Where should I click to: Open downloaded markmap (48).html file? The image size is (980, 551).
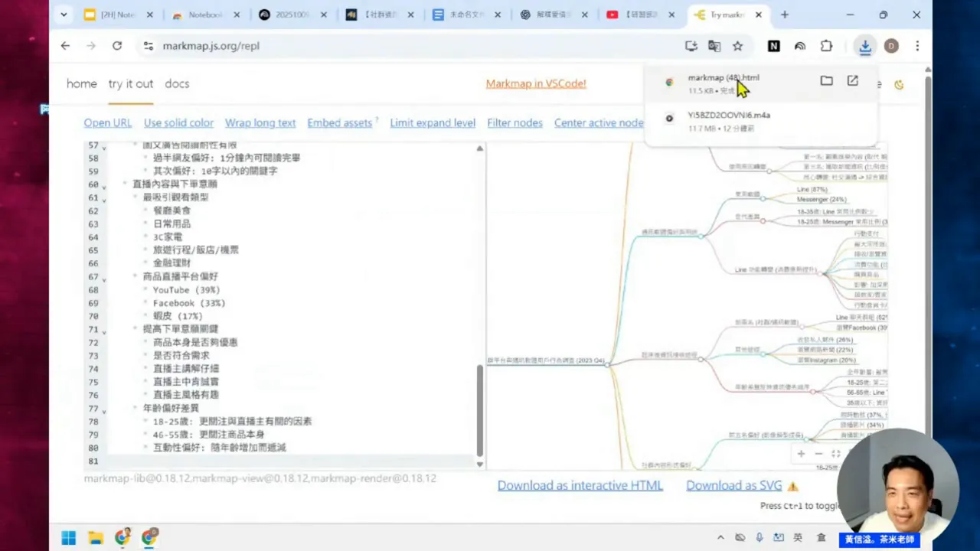[x=724, y=77]
